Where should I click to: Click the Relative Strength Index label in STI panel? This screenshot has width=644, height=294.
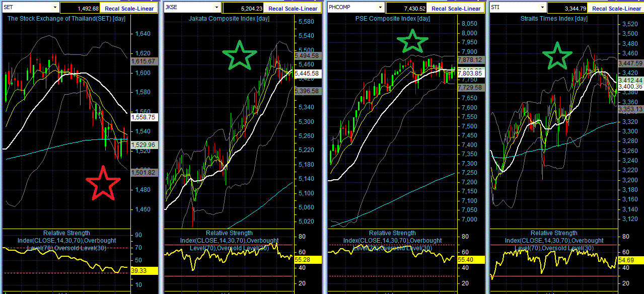[x=554, y=241]
